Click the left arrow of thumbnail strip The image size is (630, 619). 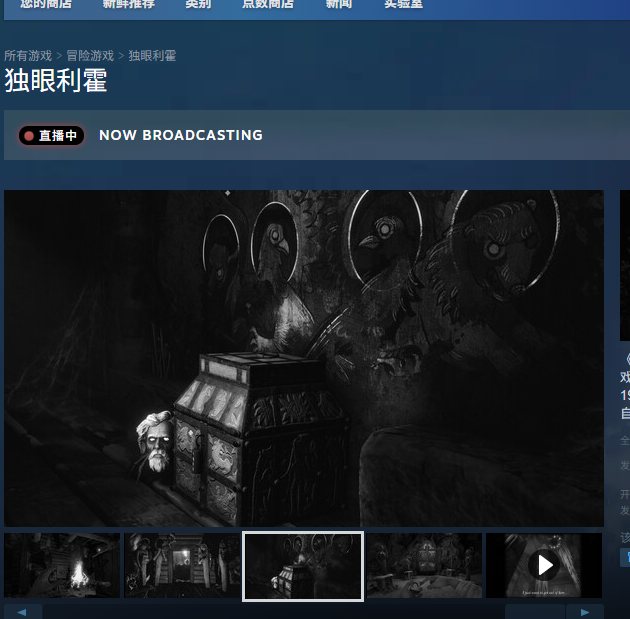[22, 612]
